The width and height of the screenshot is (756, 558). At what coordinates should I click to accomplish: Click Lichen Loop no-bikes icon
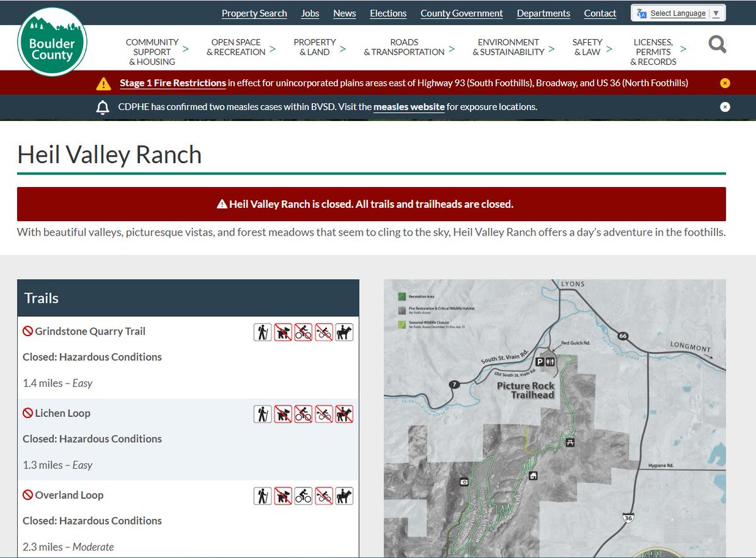click(304, 414)
